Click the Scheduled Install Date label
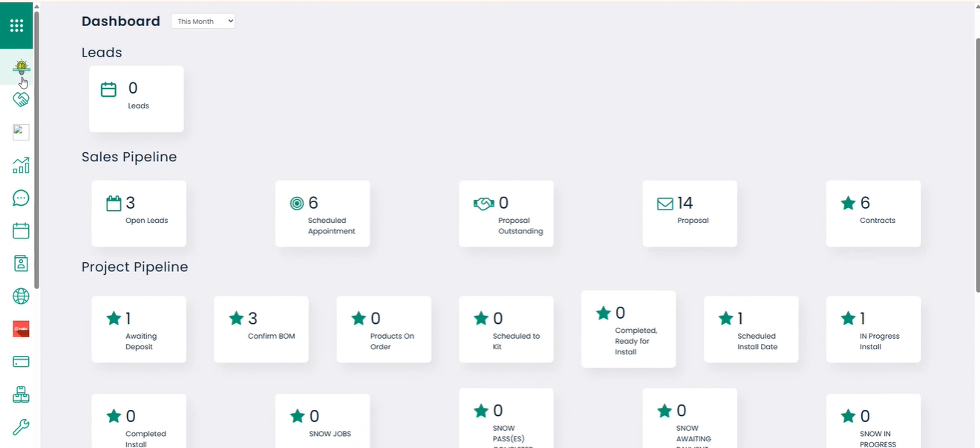980x448 pixels. click(757, 342)
